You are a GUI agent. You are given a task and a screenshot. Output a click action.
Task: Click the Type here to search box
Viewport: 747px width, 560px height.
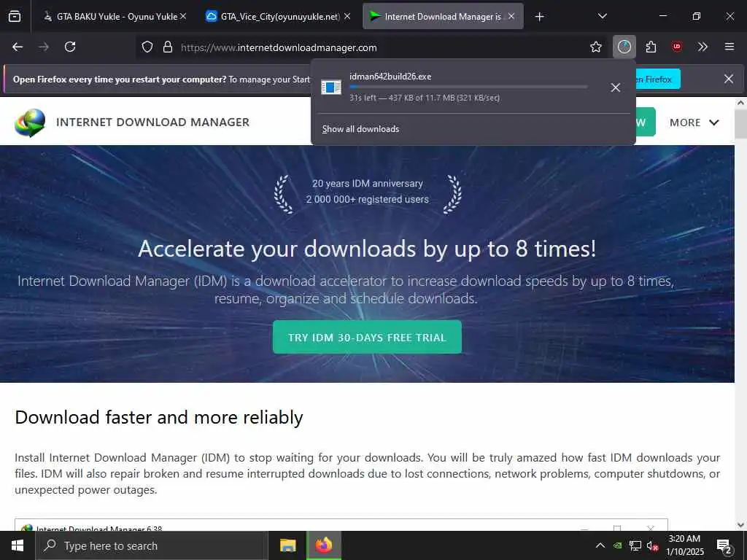[152, 545]
